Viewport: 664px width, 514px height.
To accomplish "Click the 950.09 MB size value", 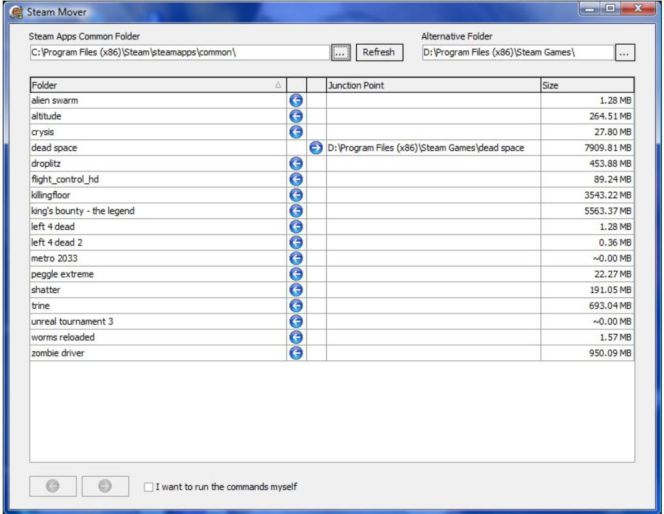I will tap(610, 353).
